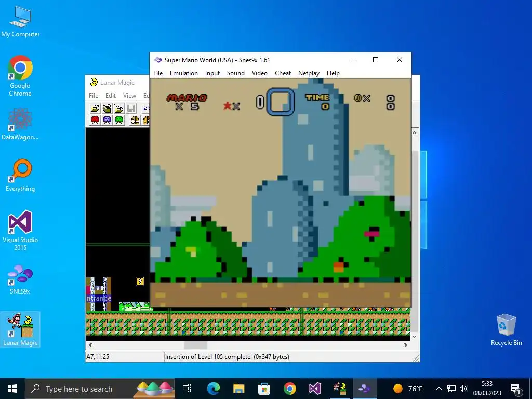
Task: Switch to Lunar Magic taskbar button
Action: 340,389
